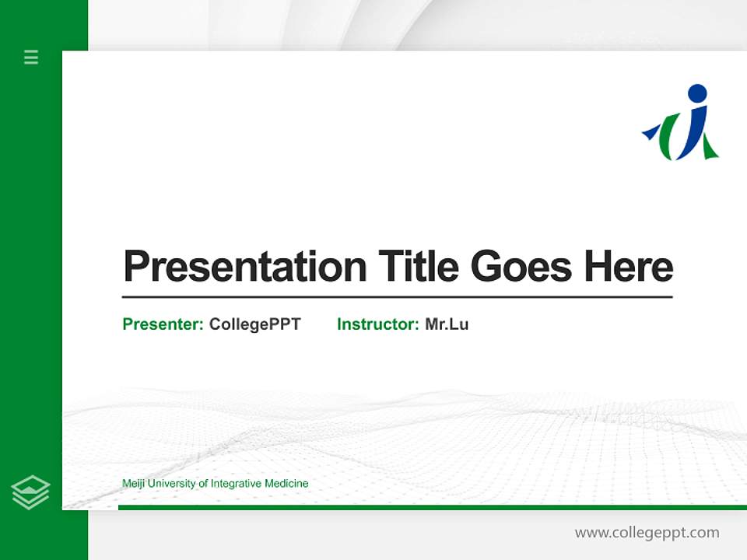Screen dimensions: 747x560
Task: Select the layers icon at sidebar bottom
Action: [x=30, y=490]
